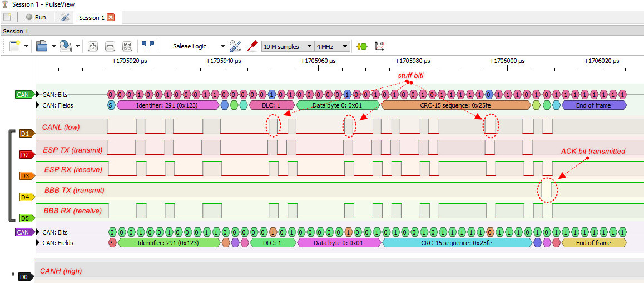Screen dimensions: 644x283
Task: Click the +1705940 µs ruler mark
Action: click(x=224, y=61)
